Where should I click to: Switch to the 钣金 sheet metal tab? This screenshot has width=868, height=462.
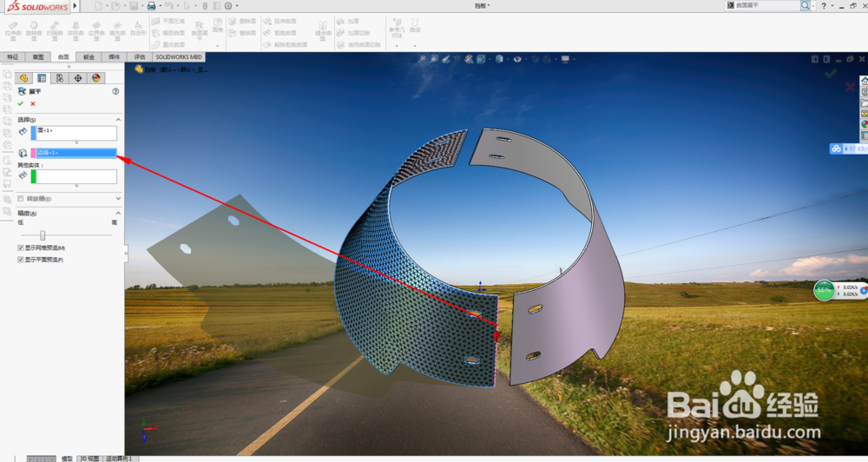(89, 57)
